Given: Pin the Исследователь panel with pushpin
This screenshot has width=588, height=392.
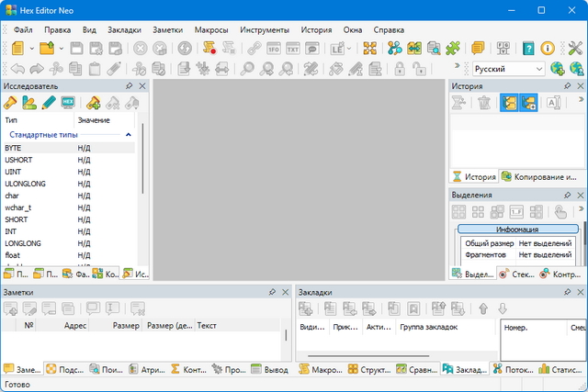Looking at the screenshot, I should [x=129, y=86].
